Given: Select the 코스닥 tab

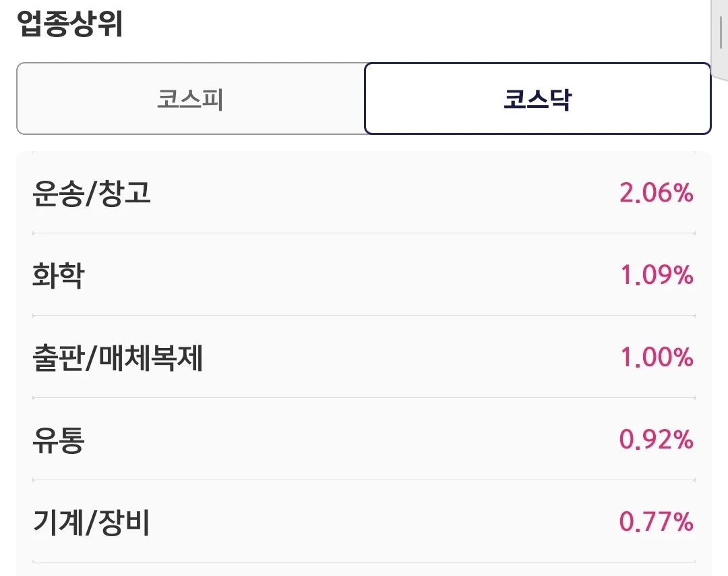Looking at the screenshot, I should (538, 98).
